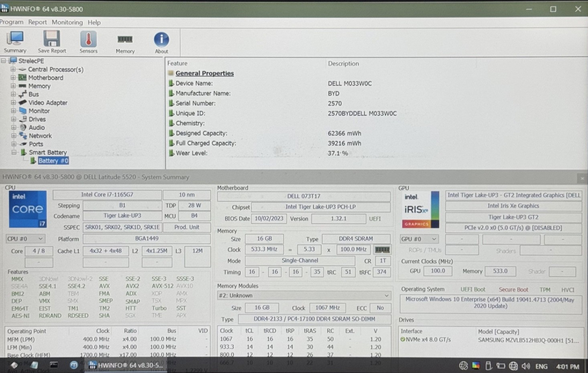Select Monitor in the device tree
The image size is (588, 373).
click(39, 111)
